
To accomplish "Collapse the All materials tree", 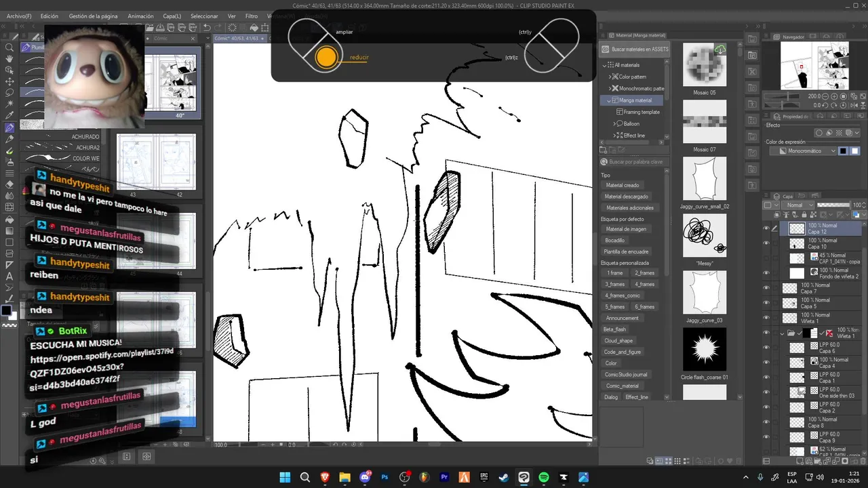I will [x=604, y=65].
